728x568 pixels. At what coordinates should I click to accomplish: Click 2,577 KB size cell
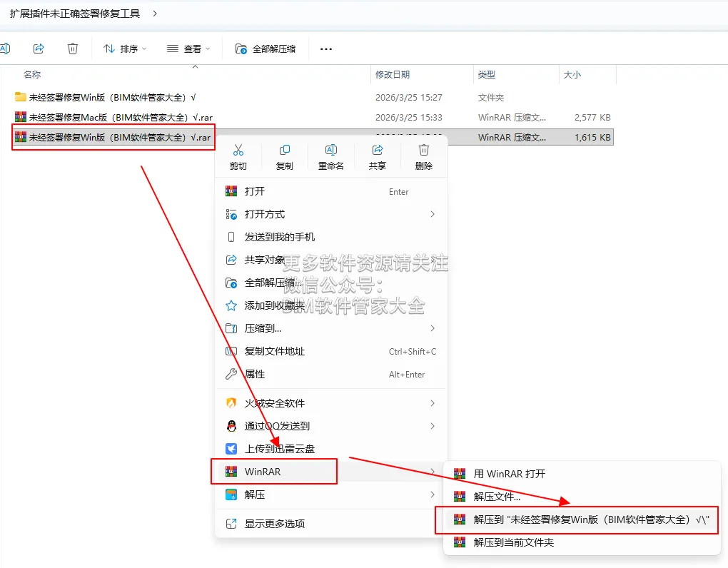click(592, 118)
